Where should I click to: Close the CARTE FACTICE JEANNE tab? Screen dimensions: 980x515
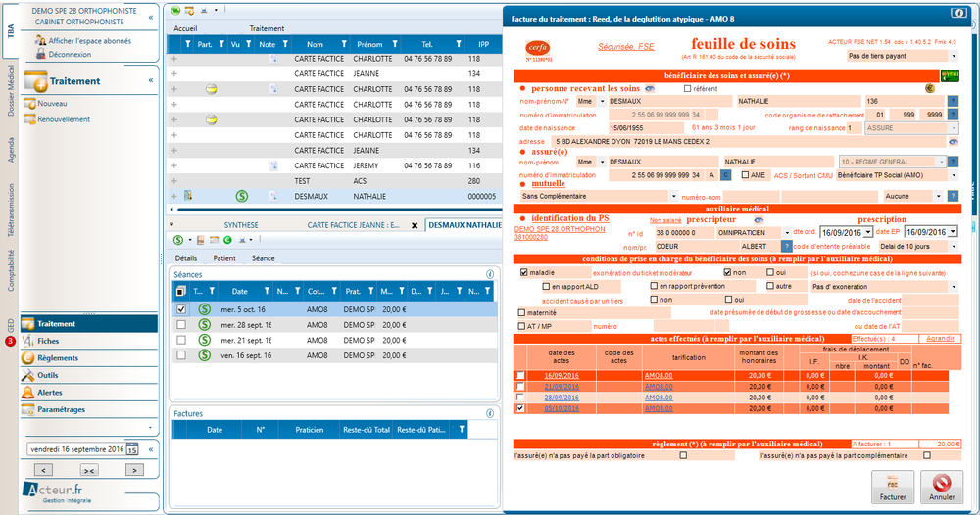tap(415, 225)
